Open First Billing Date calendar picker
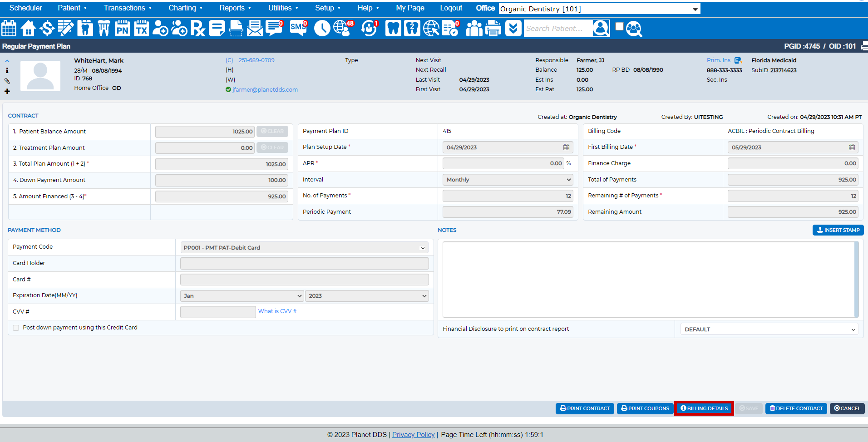The height and width of the screenshot is (442, 868). tap(852, 147)
